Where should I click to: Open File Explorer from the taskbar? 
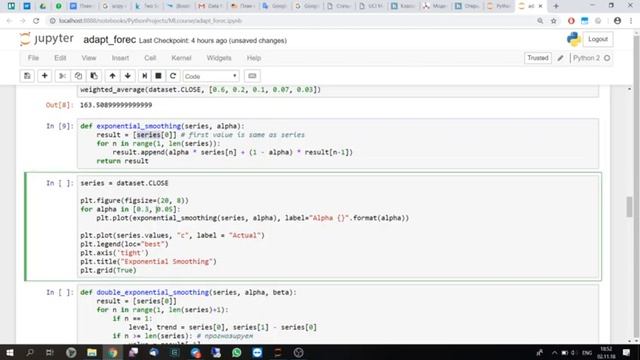pos(92,352)
